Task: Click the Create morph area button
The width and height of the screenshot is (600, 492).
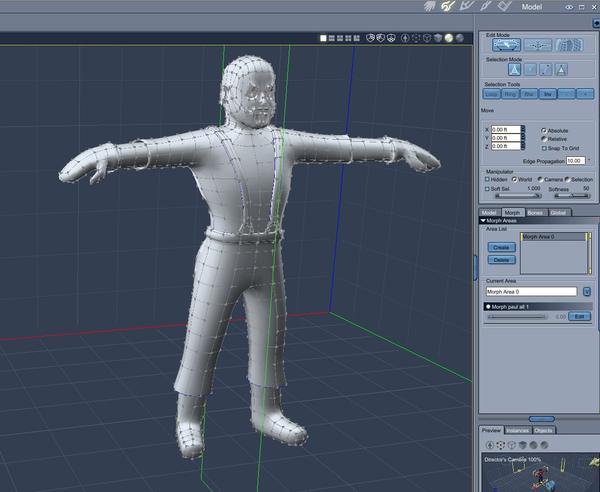Action: [x=502, y=248]
